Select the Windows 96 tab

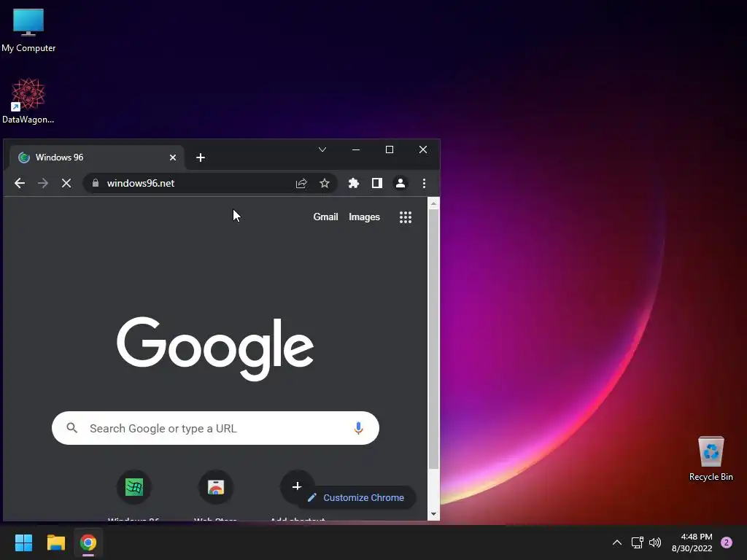coord(96,157)
